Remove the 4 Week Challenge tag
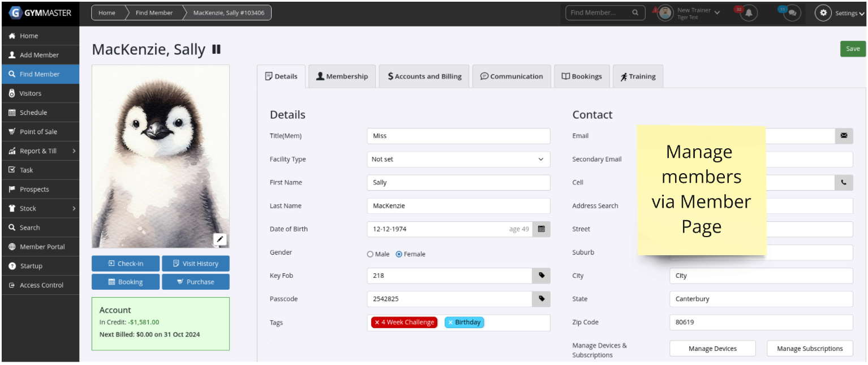 [x=377, y=323]
